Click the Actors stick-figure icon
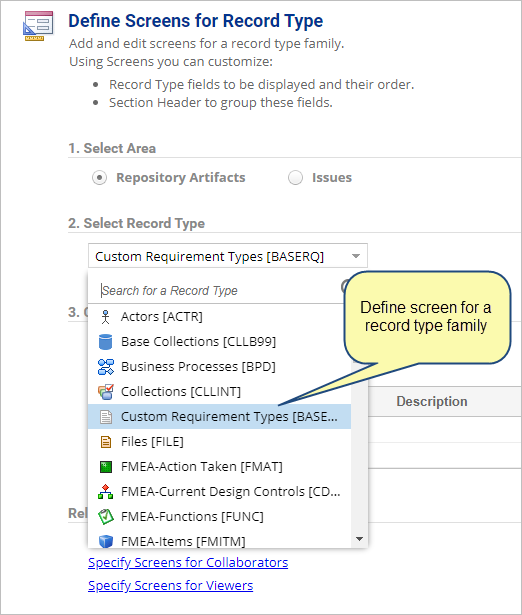The image size is (522, 615). tap(105, 317)
